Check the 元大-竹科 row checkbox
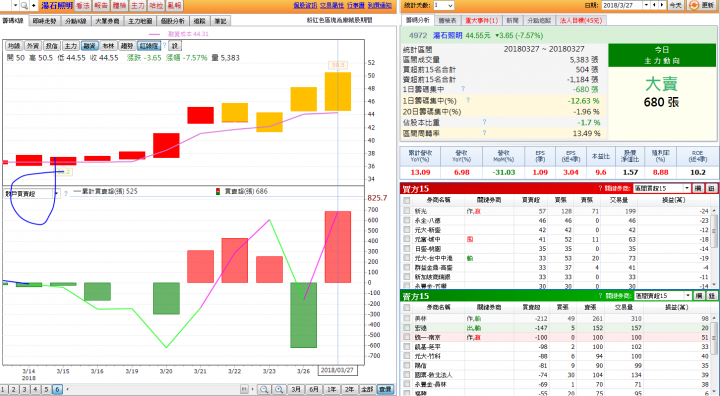 (406, 356)
